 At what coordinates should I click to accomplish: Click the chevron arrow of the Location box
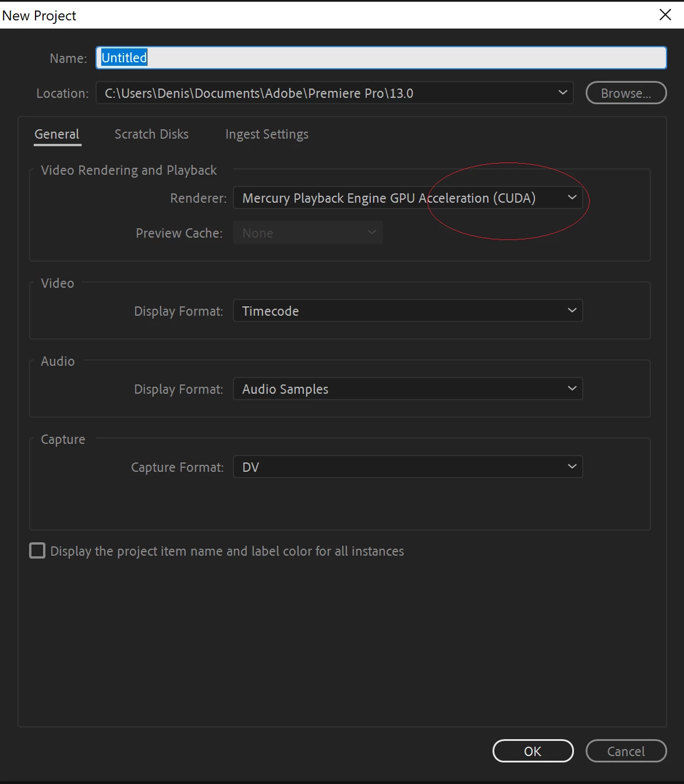click(x=562, y=93)
